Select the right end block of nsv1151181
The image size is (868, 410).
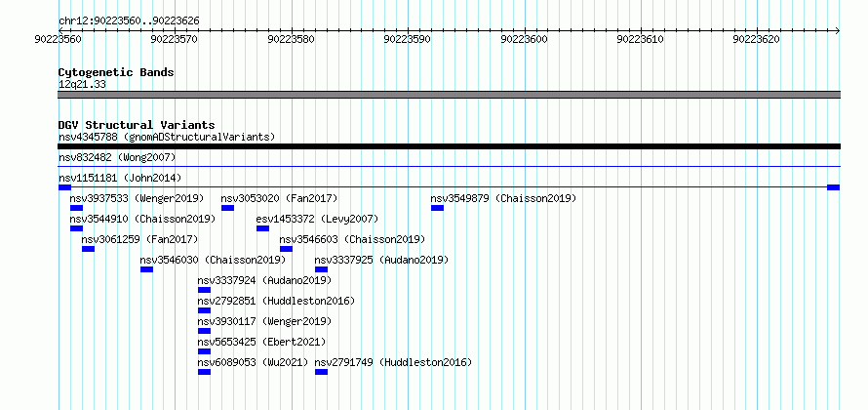click(833, 187)
